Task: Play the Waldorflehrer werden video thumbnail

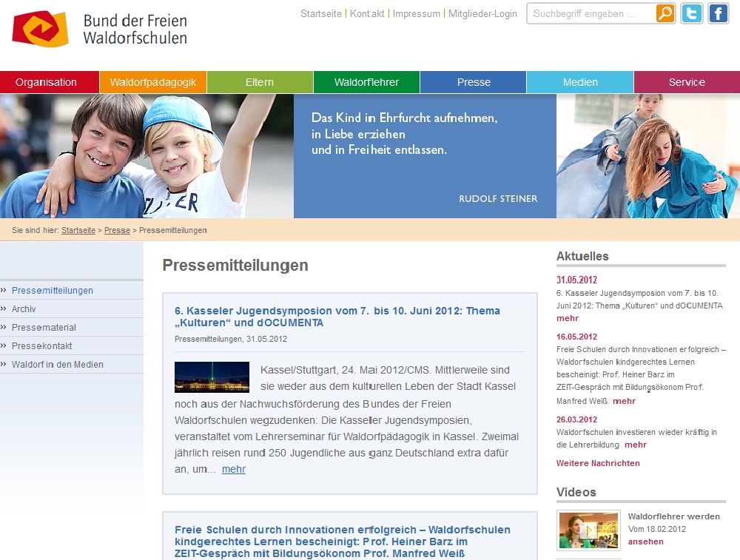Action: 588,530
